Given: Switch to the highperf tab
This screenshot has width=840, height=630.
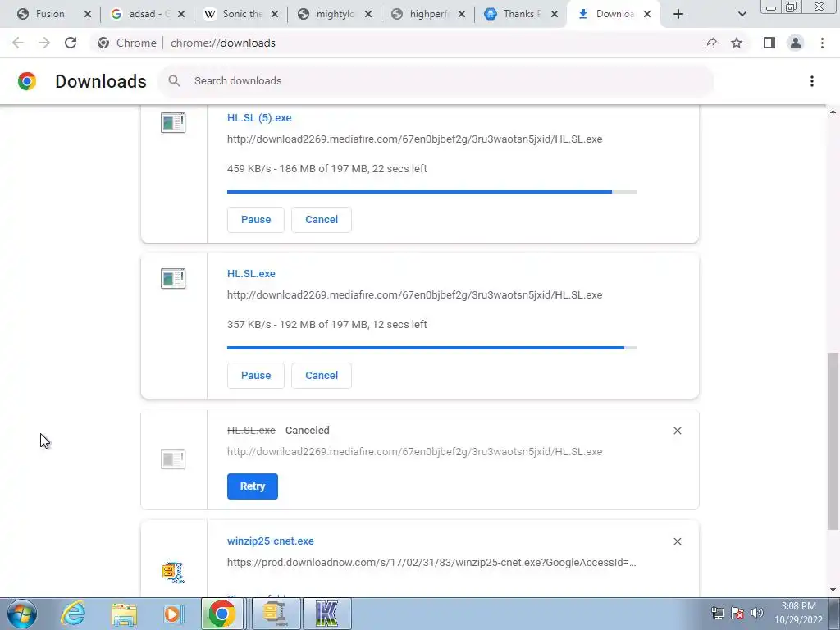Looking at the screenshot, I should tap(423, 14).
